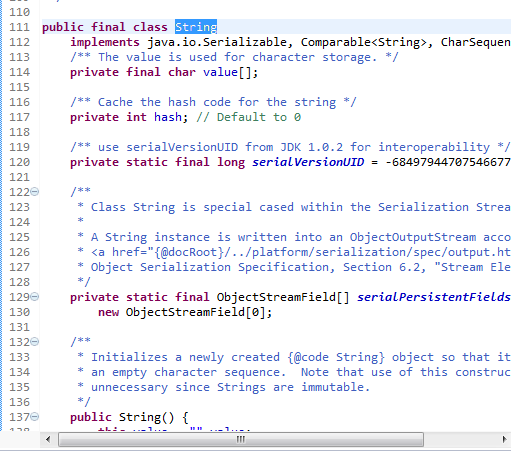This screenshot has height=451, width=511.
Task: Collapse the Javadoc fold at line 132
Action: coord(35,342)
